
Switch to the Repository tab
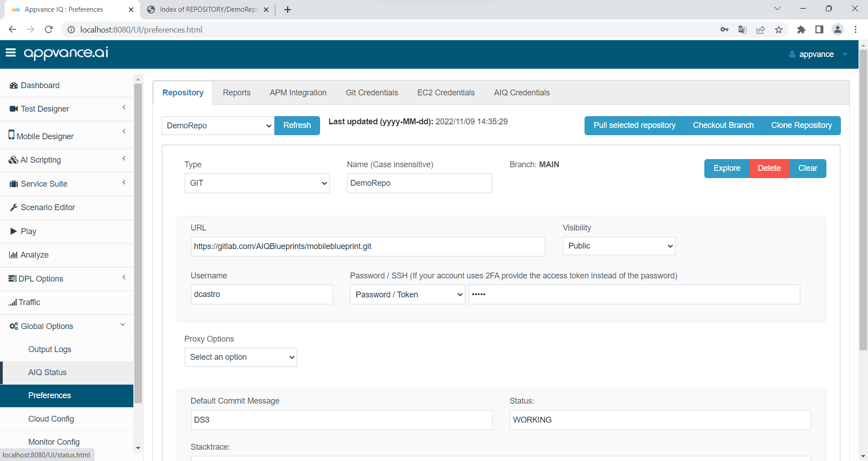183,93
